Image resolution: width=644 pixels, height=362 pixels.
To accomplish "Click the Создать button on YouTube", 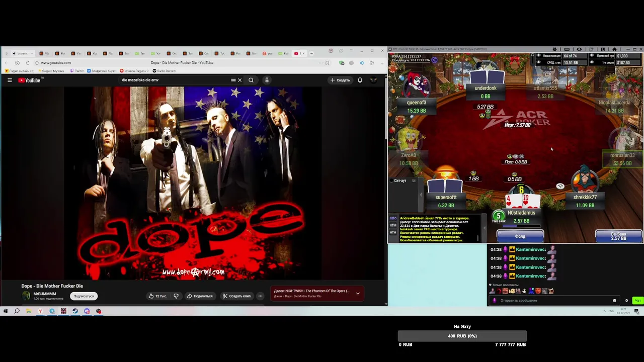I will tap(340, 80).
